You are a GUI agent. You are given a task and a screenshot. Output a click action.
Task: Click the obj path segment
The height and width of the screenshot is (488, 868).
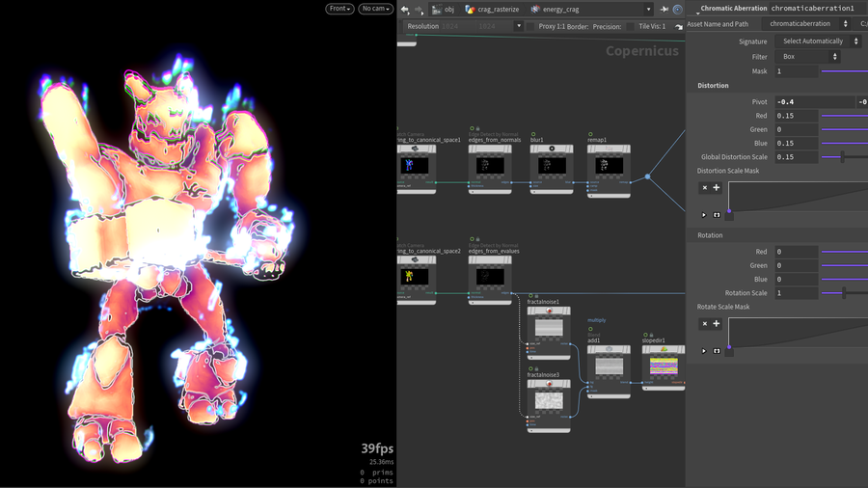444,10
